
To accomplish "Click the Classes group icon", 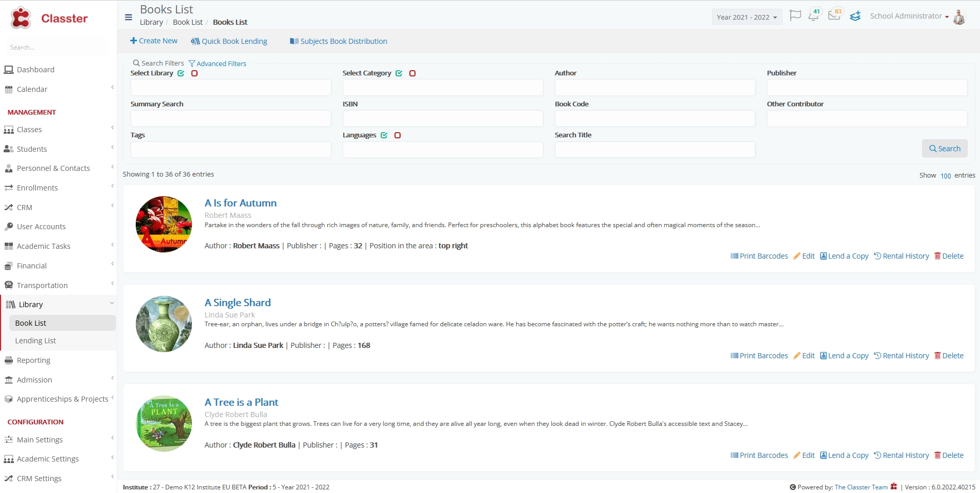I will click(9, 130).
